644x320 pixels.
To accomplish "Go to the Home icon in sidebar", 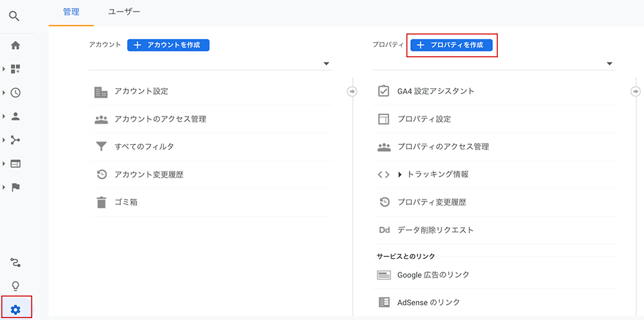I will 15,46.
